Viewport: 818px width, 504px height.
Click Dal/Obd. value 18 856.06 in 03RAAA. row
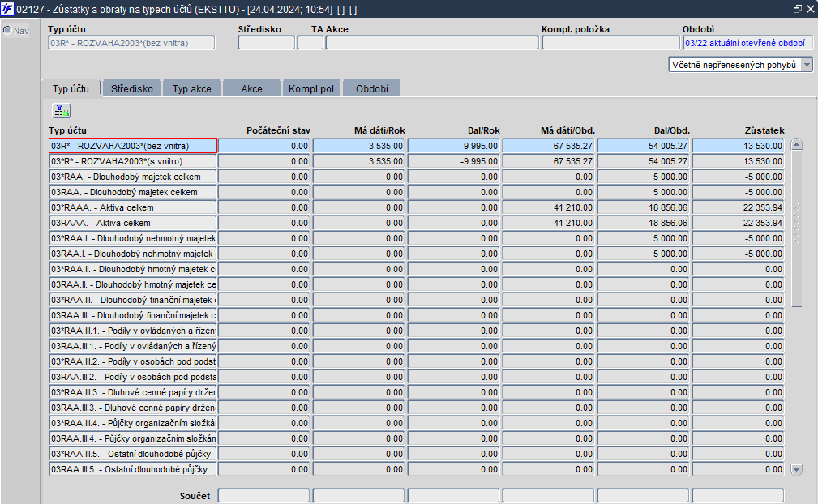point(643,223)
